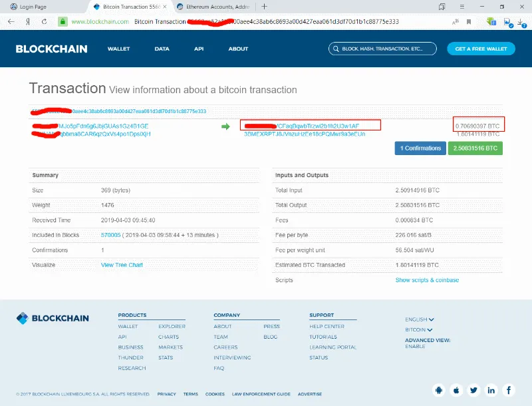Open input address ending GUAs1Gz4B1GE
The height and width of the screenshot is (406, 532).
90,126
